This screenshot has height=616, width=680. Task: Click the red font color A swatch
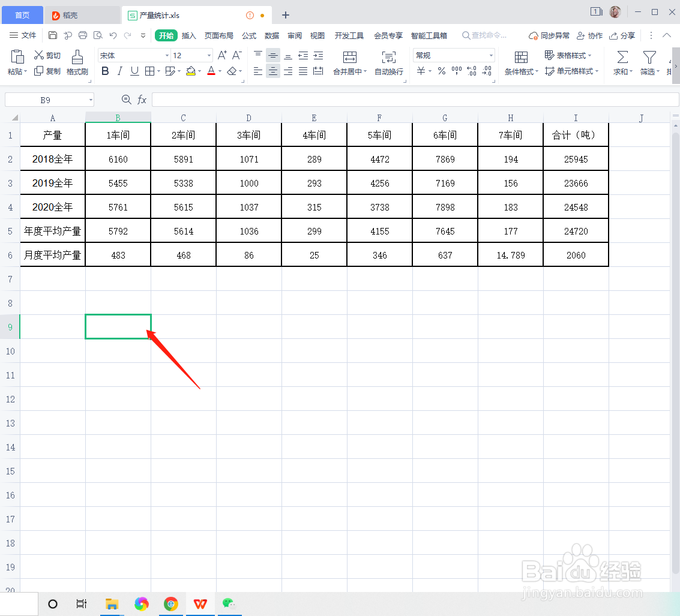coord(211,71)
